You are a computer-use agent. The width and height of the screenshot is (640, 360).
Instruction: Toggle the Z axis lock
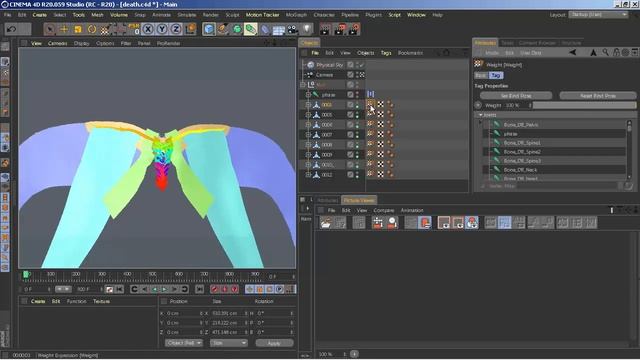176,29
